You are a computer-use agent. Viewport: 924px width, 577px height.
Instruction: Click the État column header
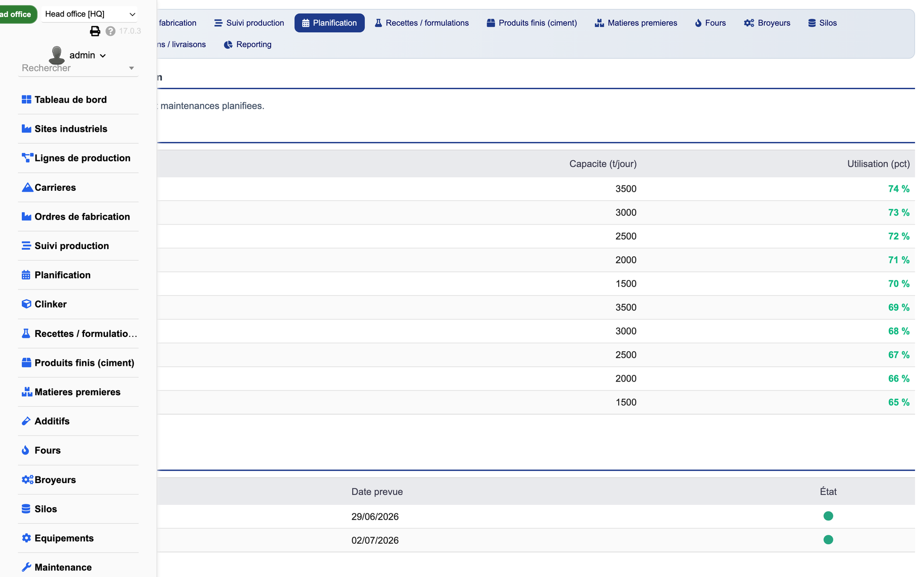(828, 492)
